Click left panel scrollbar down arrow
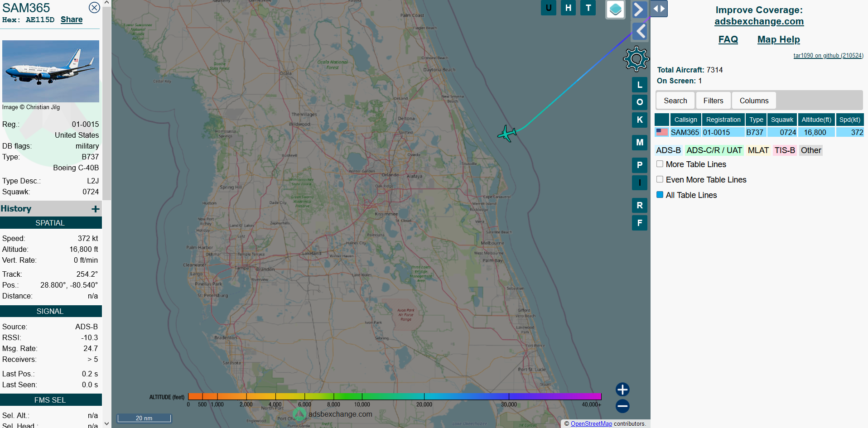 107,424
